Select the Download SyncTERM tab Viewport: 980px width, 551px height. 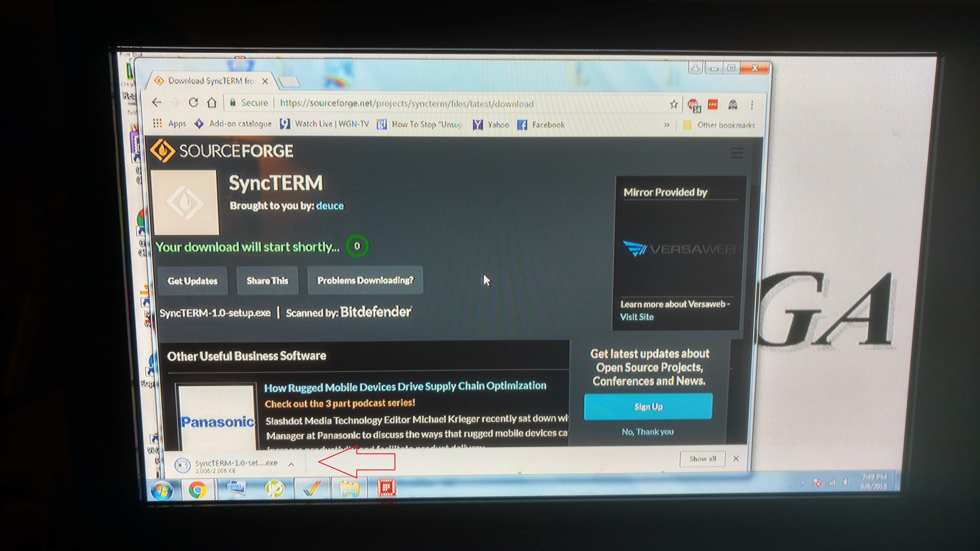[x=211, y=81]
